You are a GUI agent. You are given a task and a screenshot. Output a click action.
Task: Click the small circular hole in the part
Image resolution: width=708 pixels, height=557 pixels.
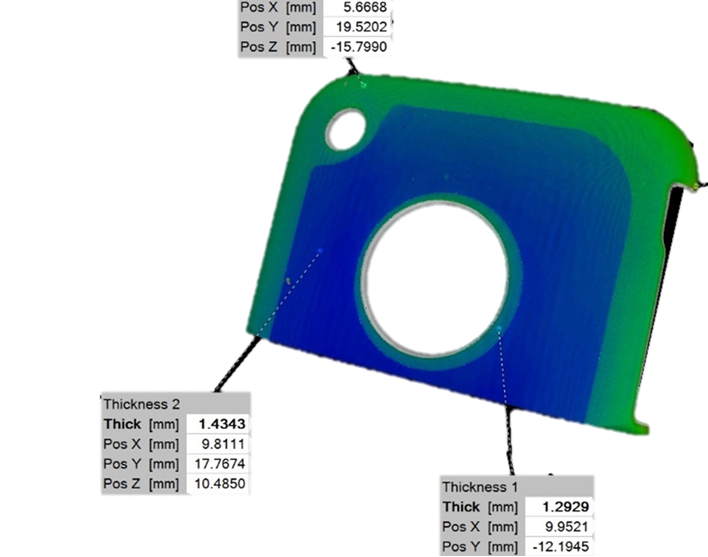345,129
